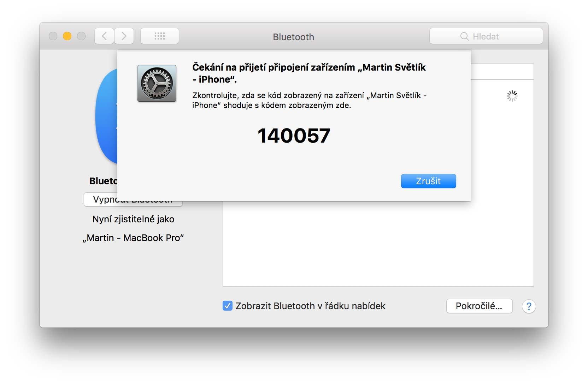Click the partially hidden Bluetooth logo
The width and height of the screenshot is (588, 384).
pyautogui.click(x=106, y=116)
